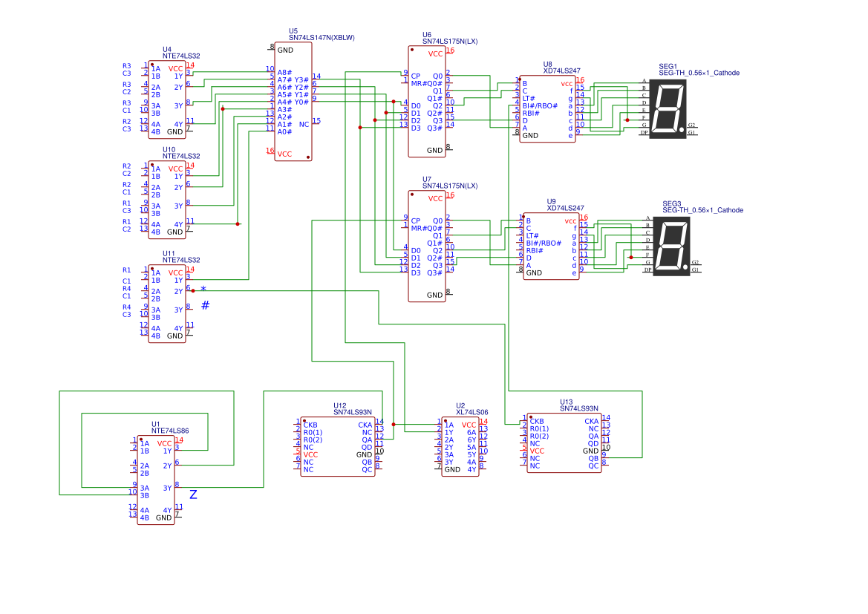Viewport: 868px width, 614px height.
Task: Click the U5 encoder chip body
Action: point(293,101)
